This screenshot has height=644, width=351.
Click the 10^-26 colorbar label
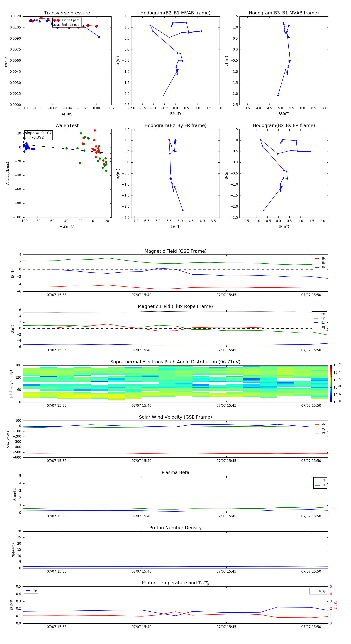(x=338, y=365)
